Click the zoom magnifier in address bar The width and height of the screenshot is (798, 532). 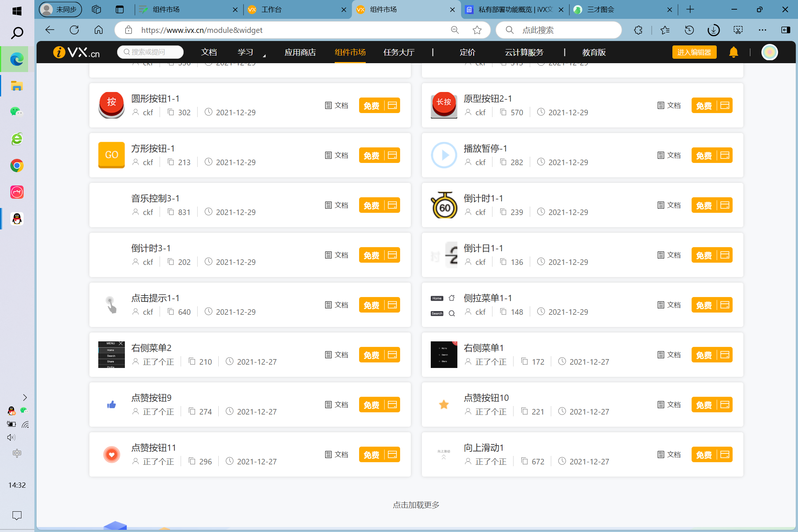point(455,30)
